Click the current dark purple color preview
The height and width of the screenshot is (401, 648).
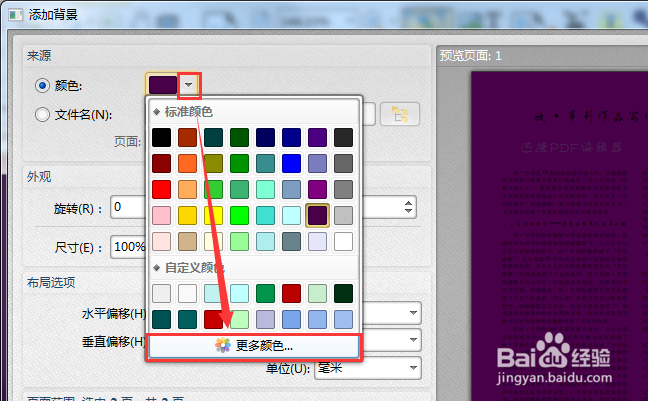coord(163,85)
